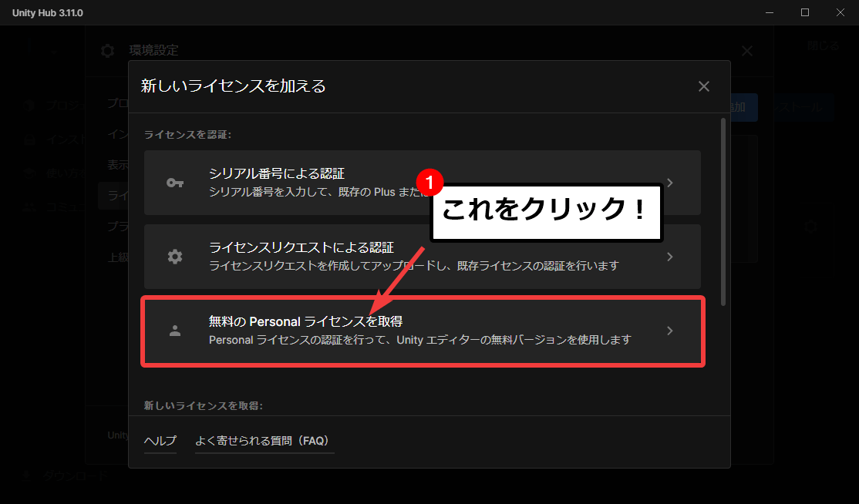
Task: Click the person icon for Personal license
Action: [x=175, y=331]
